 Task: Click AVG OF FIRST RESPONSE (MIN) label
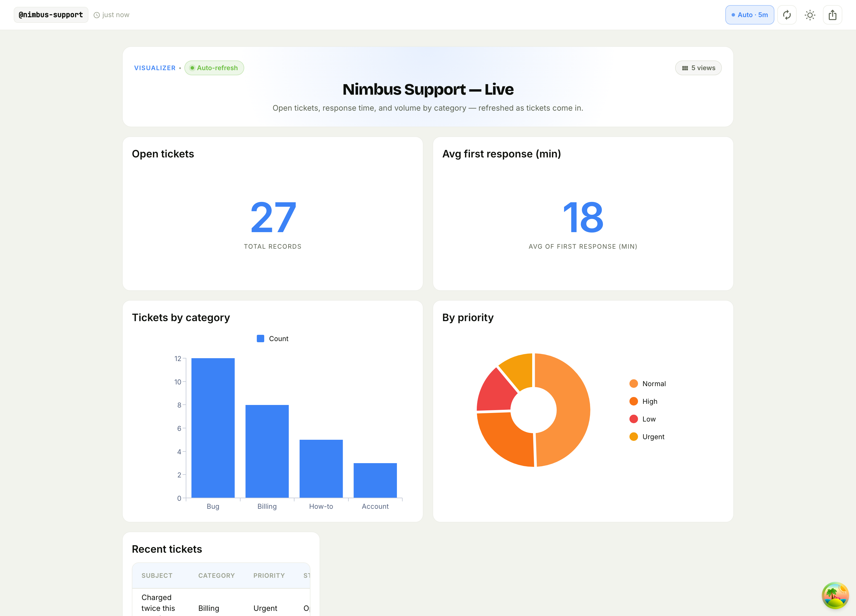click(x=583, y=246)
